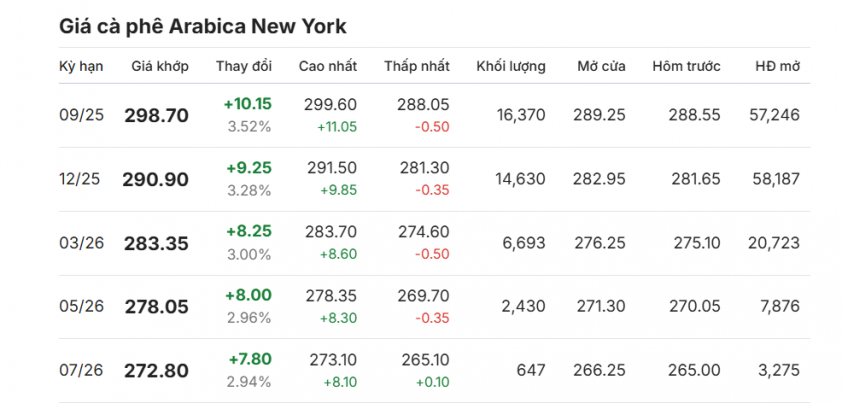Click the Giá cà phê Arabica New York heading
This screenshot has width=842, height=403.
point(202,26)
